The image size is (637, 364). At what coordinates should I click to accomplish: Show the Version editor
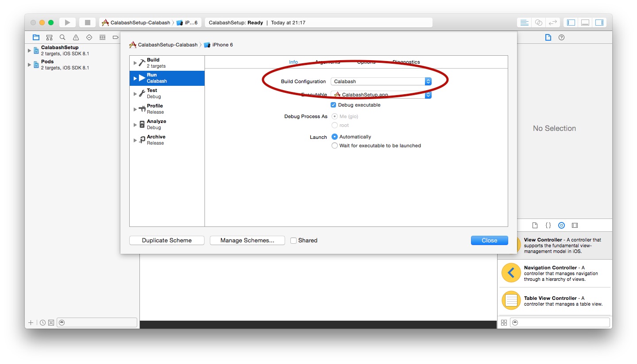[x=552, y=23]
